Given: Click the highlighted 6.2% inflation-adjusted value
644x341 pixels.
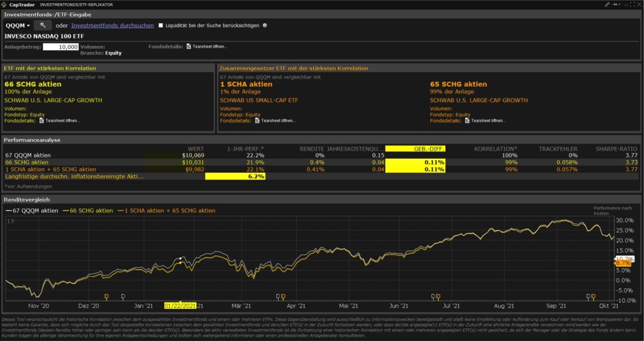Looking at the screenshot, I should tap(235, 176).
